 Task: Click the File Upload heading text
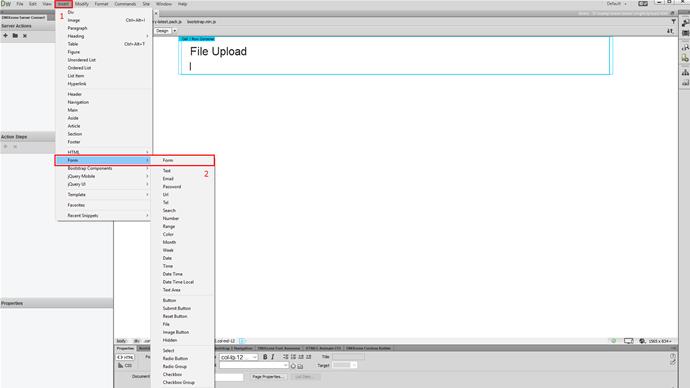point(218,51)
